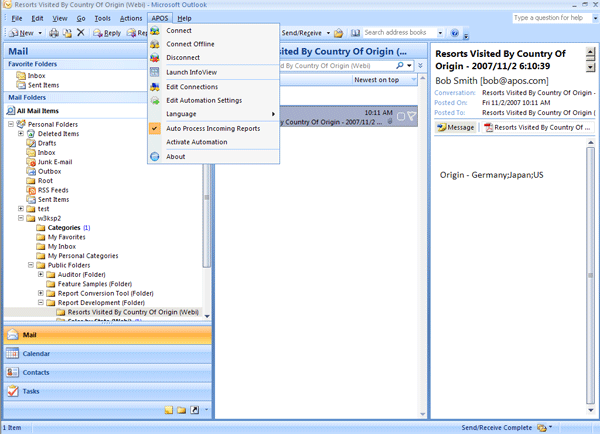Expand the Auditor (Folder) node

(x=41, y=274)
